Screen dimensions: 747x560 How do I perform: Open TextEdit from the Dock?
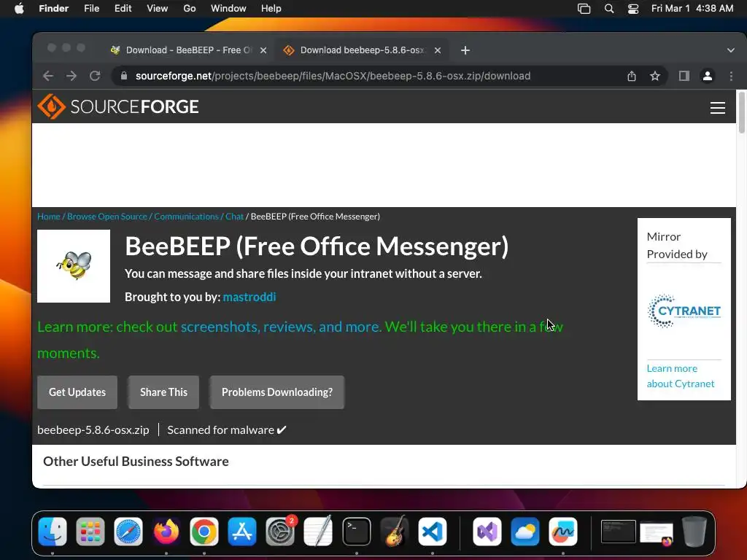click(x=318, y=531)
